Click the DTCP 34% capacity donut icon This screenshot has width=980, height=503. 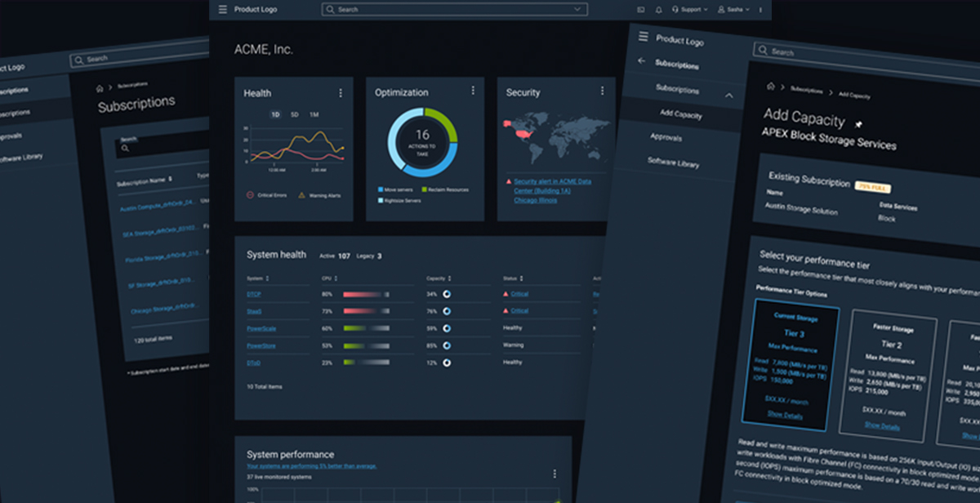point(448,294)
